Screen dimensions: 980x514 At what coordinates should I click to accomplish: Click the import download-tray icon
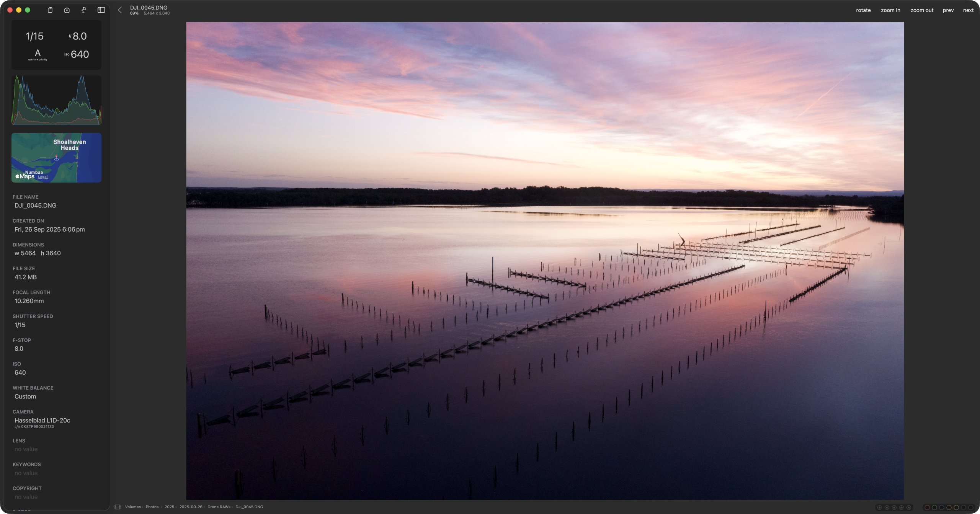(x=67, y=10)
